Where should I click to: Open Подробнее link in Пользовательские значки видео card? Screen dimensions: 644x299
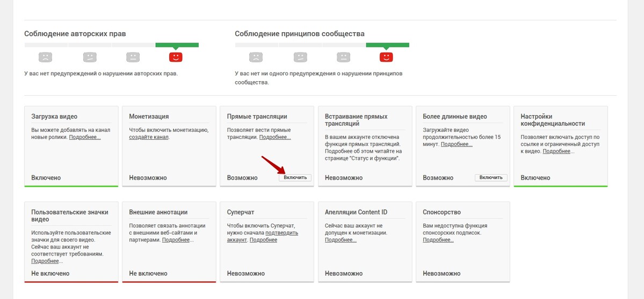[45, 261]
